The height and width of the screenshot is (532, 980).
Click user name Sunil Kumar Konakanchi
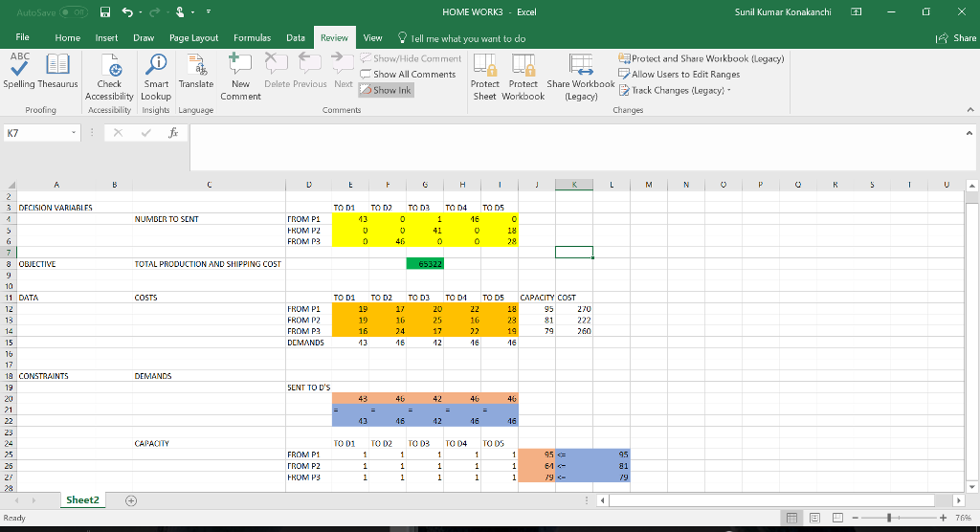point(783,11)
